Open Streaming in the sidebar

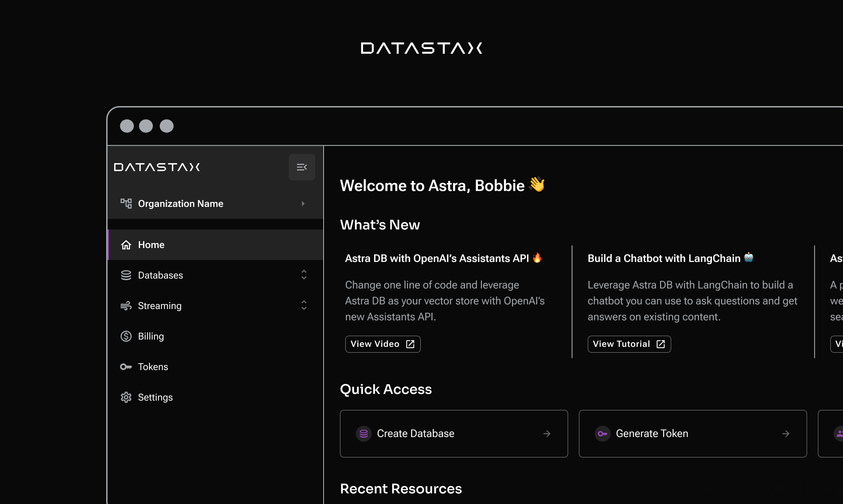pos(215,306)
